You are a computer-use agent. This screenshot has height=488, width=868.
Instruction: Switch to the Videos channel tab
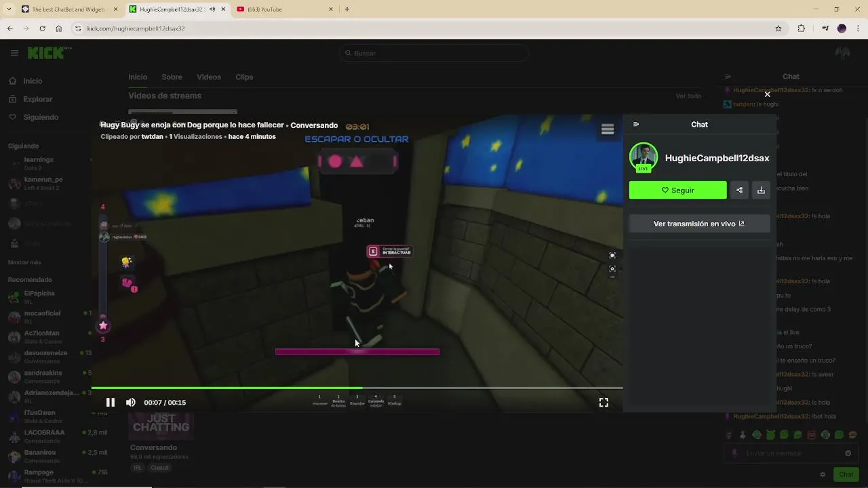[209, 77]
